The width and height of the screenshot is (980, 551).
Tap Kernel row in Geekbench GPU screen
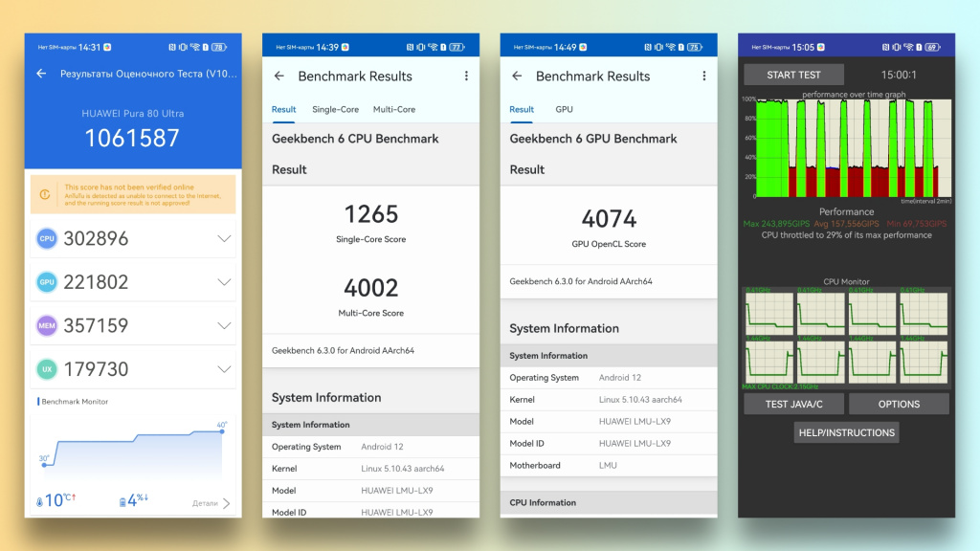(609, 399)
